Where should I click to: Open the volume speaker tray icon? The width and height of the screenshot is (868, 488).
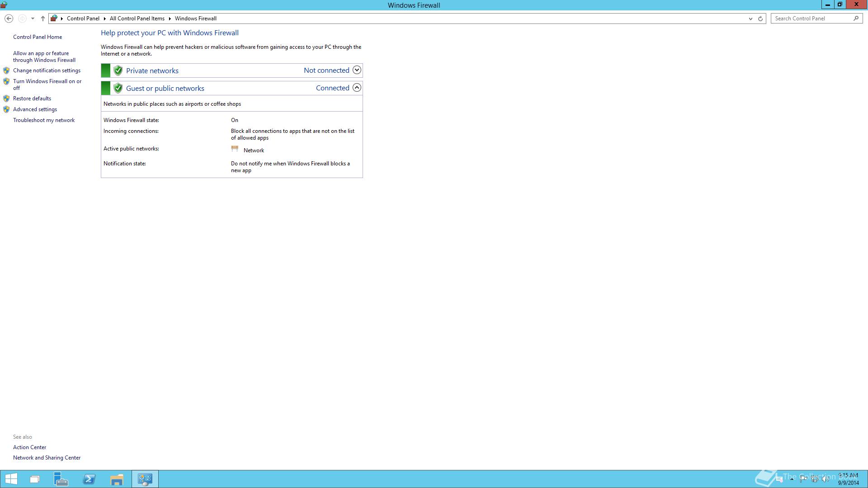pyautogui.click(x=826, y=479)
